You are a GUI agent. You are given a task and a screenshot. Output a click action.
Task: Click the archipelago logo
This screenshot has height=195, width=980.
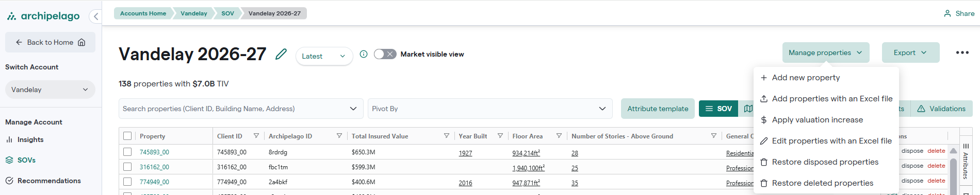[x=43, y=16]
